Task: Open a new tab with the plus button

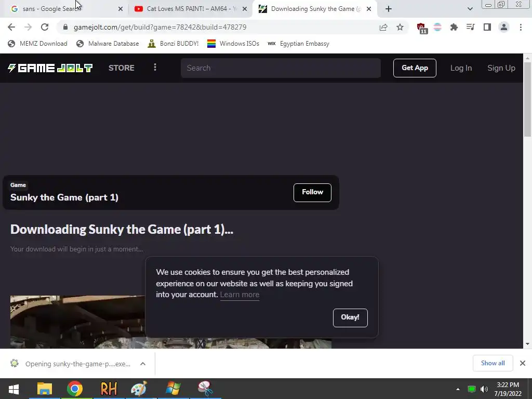Action: point(389,9)
